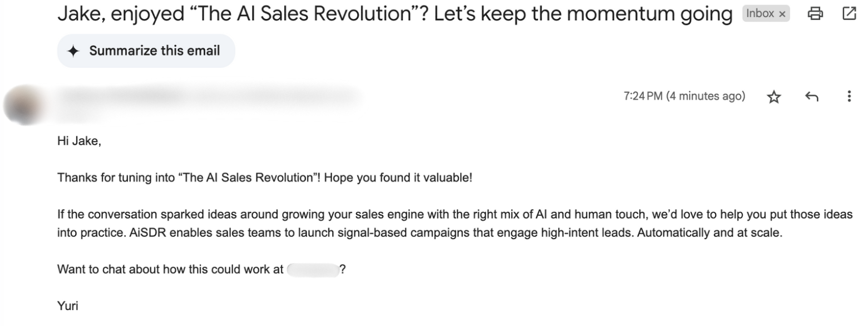The height and width of the screenshot is (326, 868).
Task: Click the 7:24 PM timestamp
Action: coord(643,96)
